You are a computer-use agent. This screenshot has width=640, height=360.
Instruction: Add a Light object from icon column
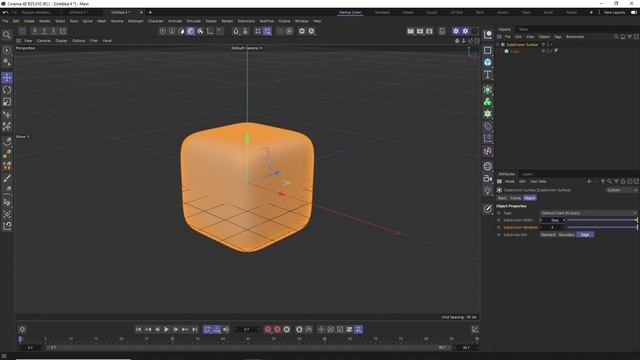tap(488, 190)
